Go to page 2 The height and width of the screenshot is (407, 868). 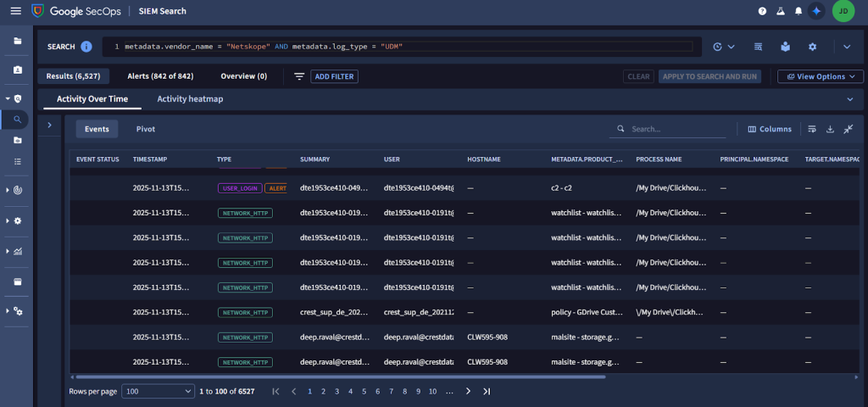(x=323, y=392)
